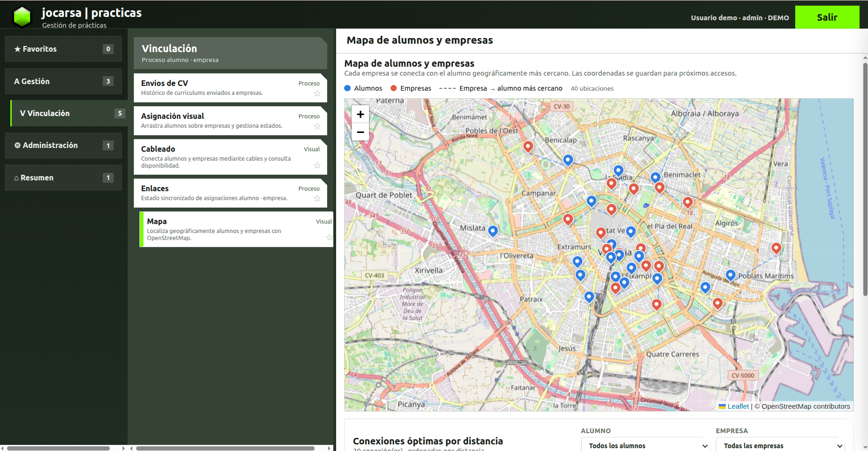Click the 'Conexiones óptimas por distancia' heading
This screenshot has height=451, width=868.
[x=428, y=441]
